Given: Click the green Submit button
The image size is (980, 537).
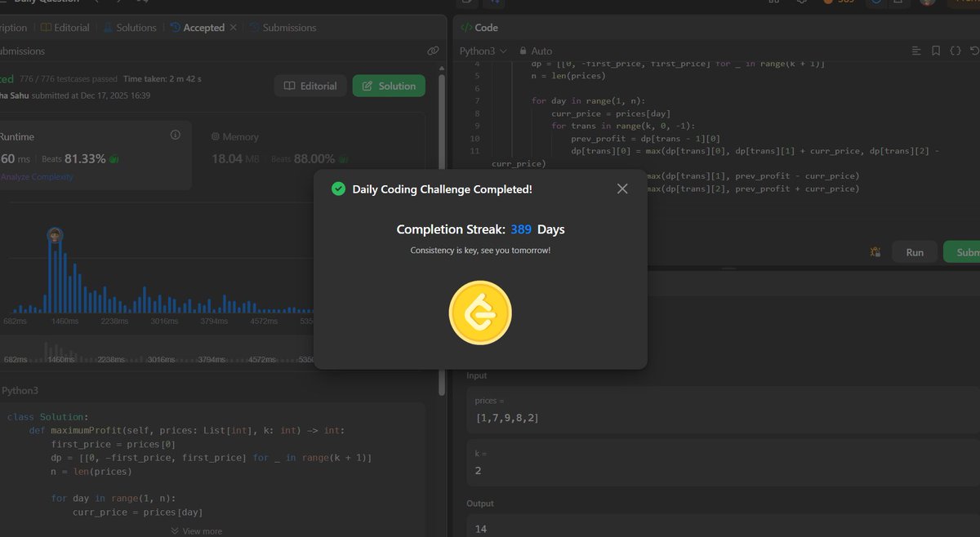Looking at the screenshot, I should click(x=962, y=252).
